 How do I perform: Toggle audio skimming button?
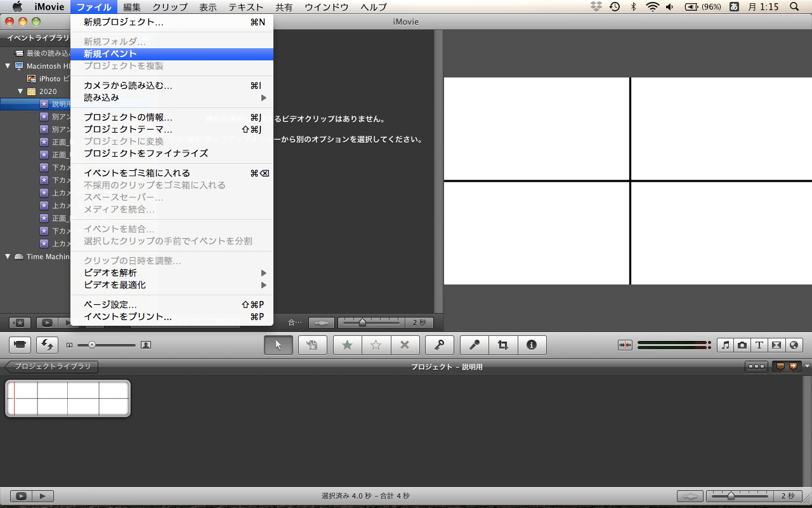pos(625,345)
